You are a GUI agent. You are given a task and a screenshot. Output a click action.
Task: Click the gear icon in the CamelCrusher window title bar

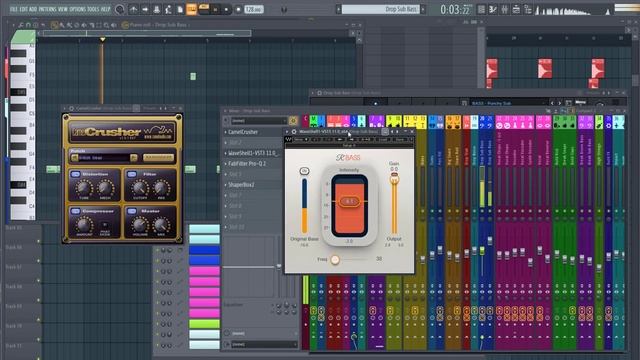tap(71, 108)
